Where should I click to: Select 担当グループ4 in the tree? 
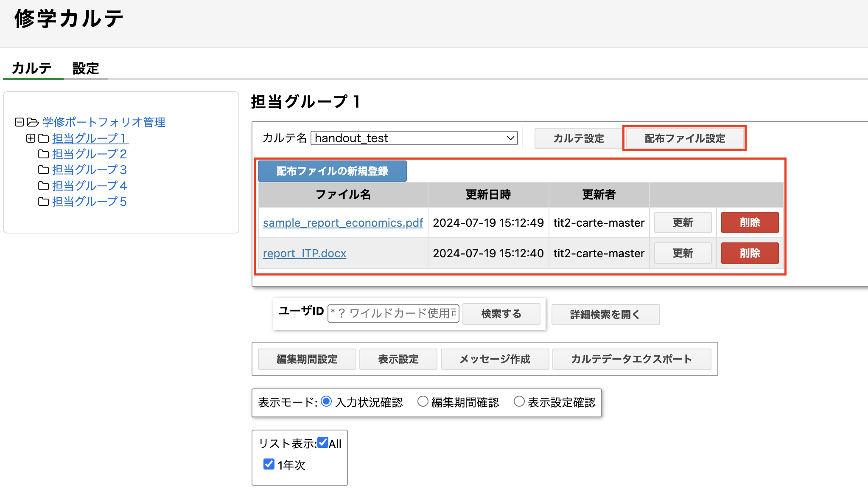[x=90, y=186]
